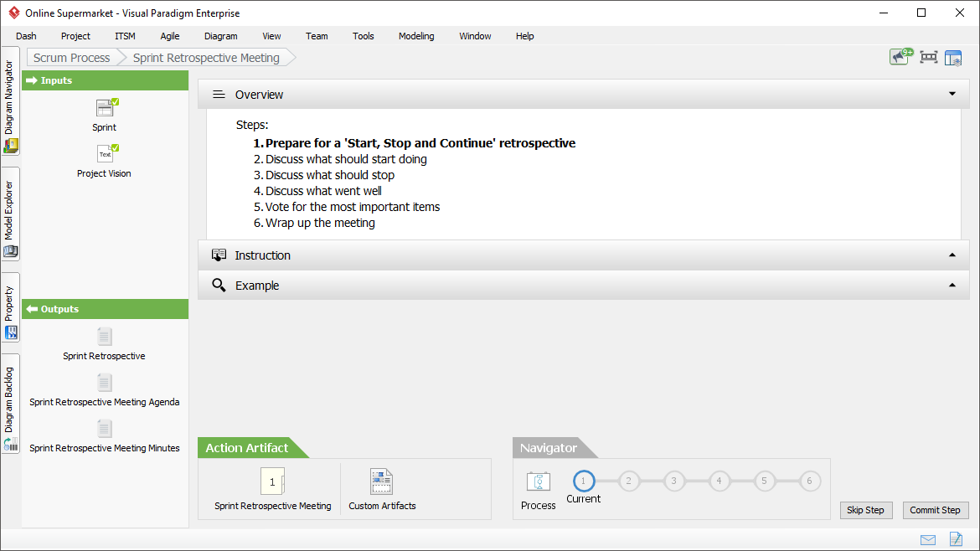This screenshot has width=980, height=551.
Task: Jump to step 3 in Navigator
Action: 673,481
